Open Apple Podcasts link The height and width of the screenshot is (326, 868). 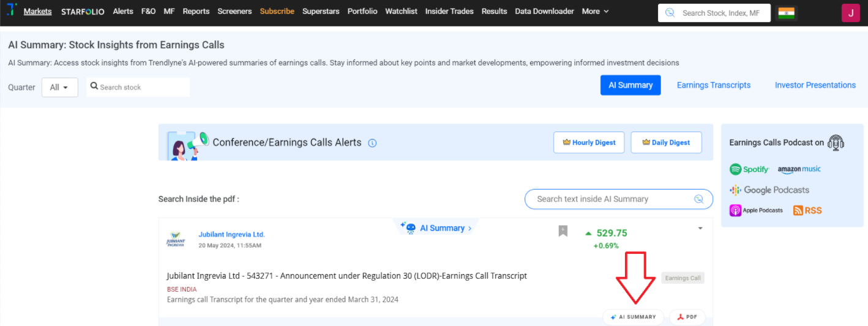pyautogui.click(x=756, y=210)
